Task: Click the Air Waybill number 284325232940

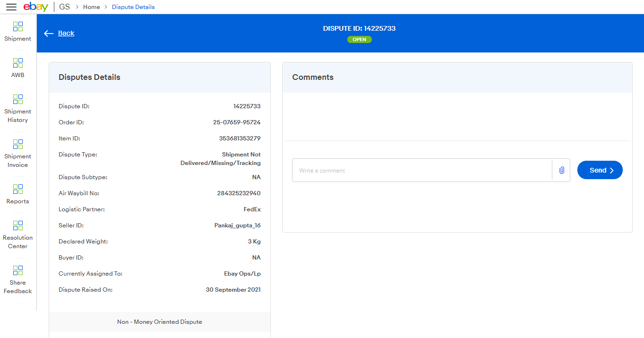Action: point(239,193)
